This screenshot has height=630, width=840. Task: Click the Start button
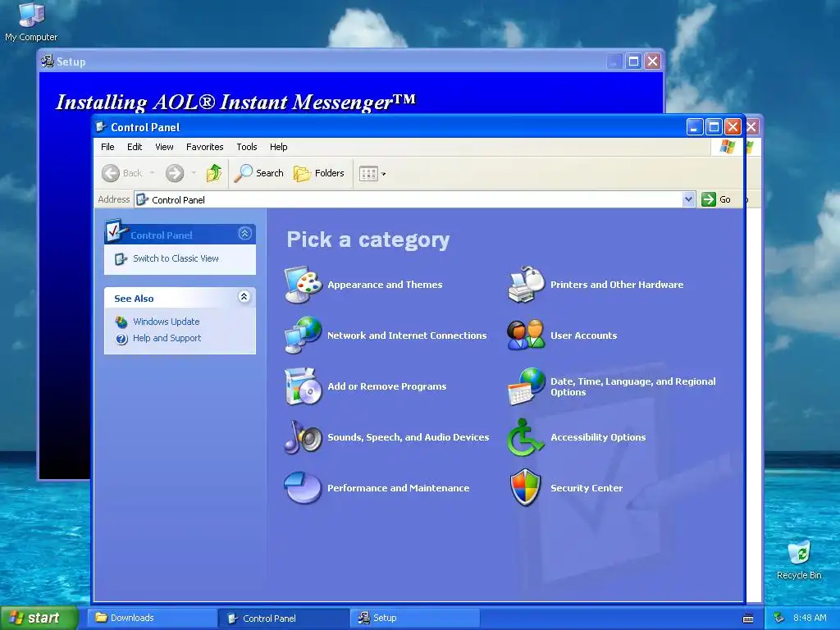point(39,618)
